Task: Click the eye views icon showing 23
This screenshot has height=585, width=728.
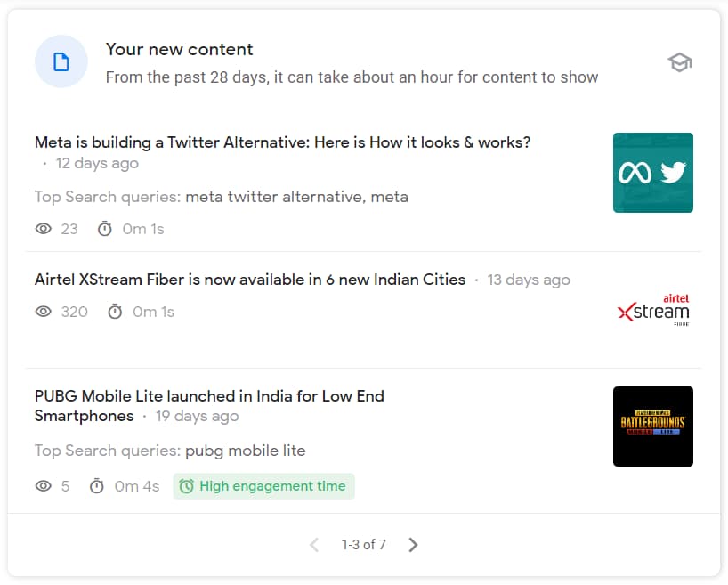Action: pos(44,229)
